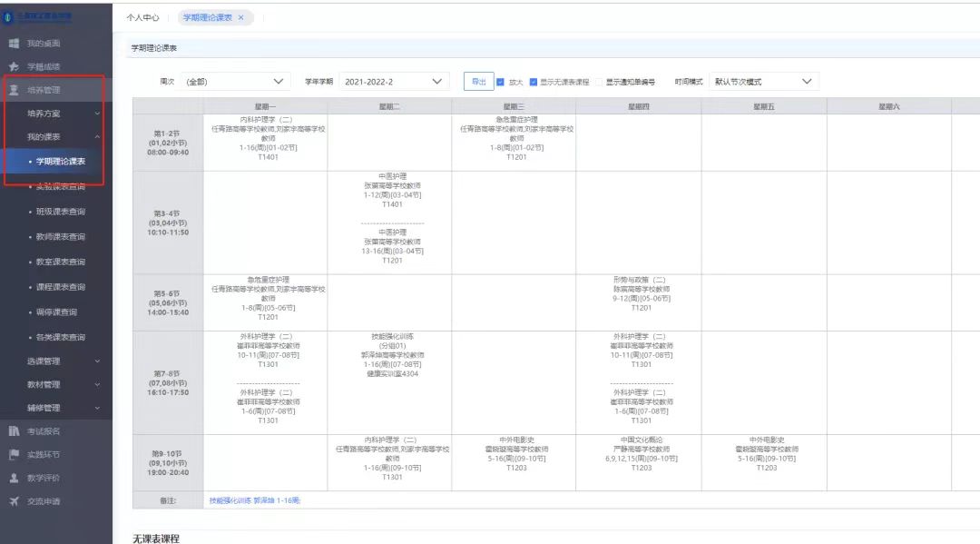This screenshot has height=544, width=980.
Task: Click the 技能强化训练 remark link
Action: (x=254, y=500)
